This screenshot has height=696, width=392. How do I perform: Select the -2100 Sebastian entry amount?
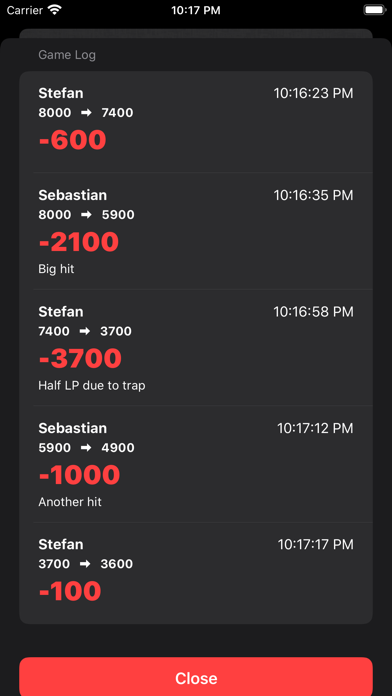pos(79,242)
